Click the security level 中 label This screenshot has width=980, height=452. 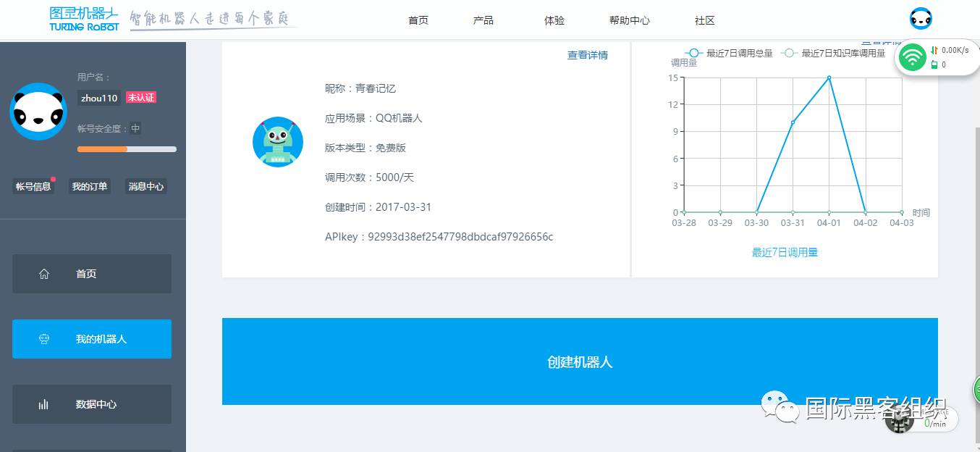click(135, 129)
